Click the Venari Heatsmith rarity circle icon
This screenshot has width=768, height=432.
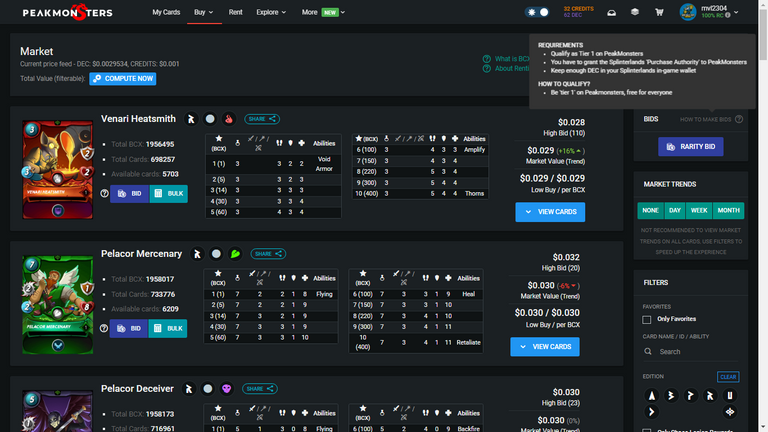pyautogui.click(x=210, y=119)
